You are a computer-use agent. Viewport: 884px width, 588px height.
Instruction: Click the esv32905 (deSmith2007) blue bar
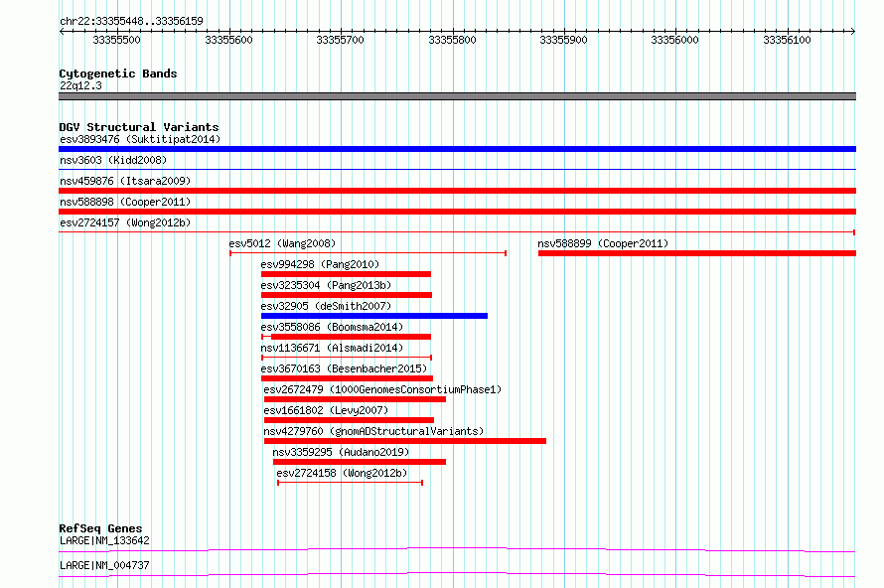374,316
